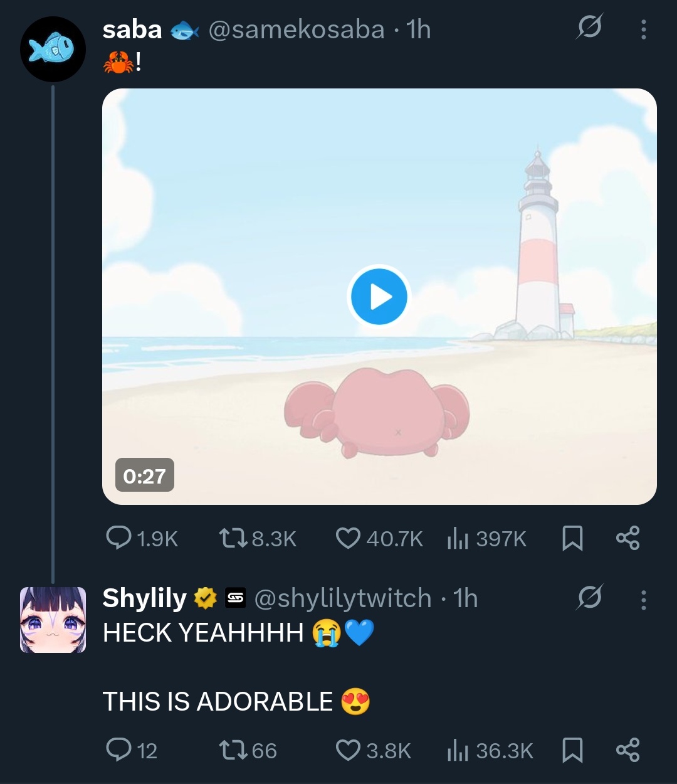The height and width of the screenshot is (784, 677).
Task: Bookmark Shylily's reply
Action: 572,750
